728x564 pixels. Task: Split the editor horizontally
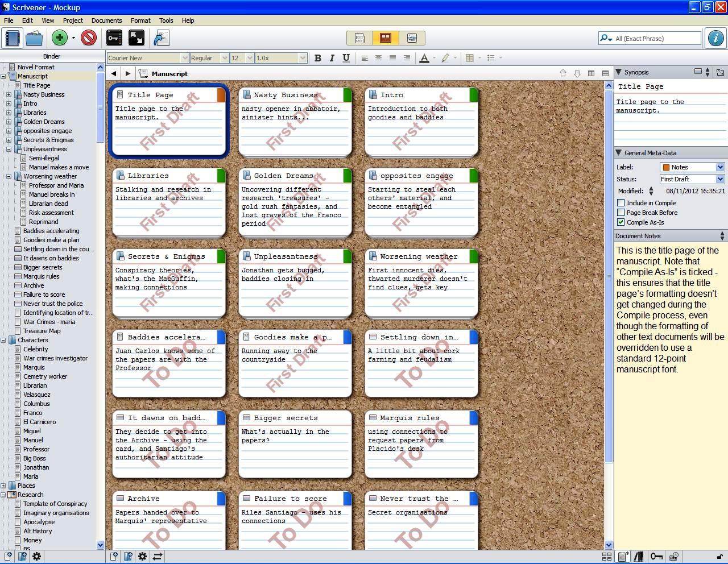[x=605, y=73]
